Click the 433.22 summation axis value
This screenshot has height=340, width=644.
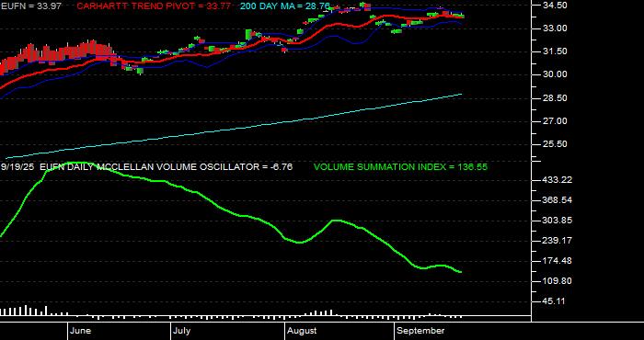pyautogui.click(x=558, y=179)
